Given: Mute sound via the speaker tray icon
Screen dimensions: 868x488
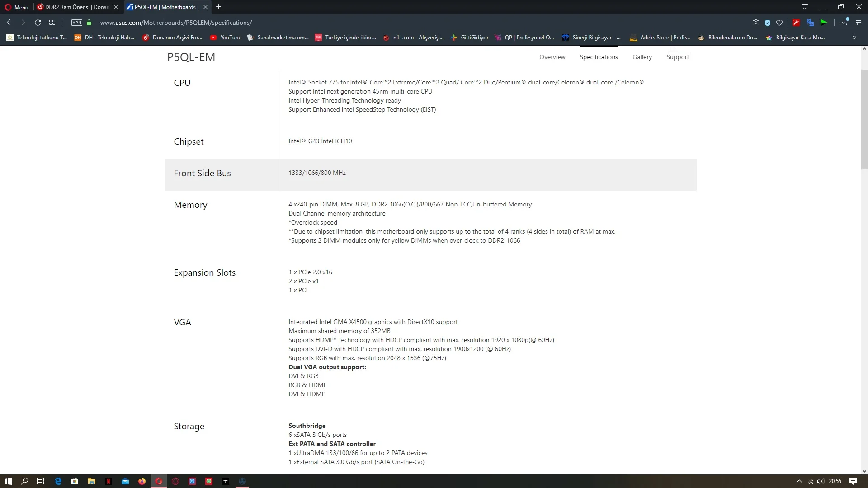Looking at the screenshot, I should click(822, 481).
